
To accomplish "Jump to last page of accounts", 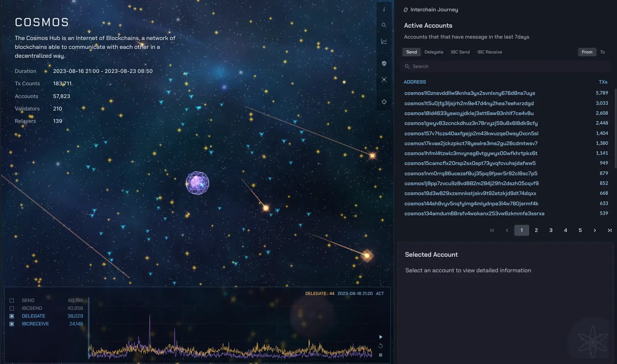I will pyautogui.click(x=610, y=231).
